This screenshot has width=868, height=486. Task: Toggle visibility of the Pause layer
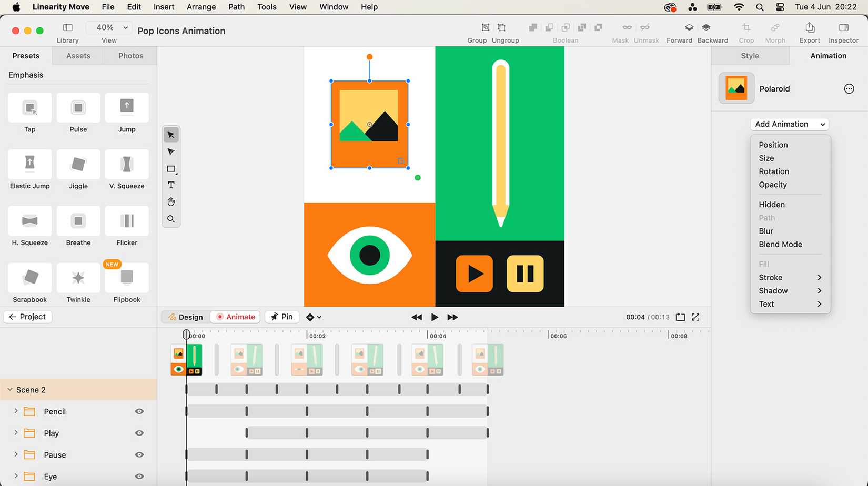tap(139, 454)
